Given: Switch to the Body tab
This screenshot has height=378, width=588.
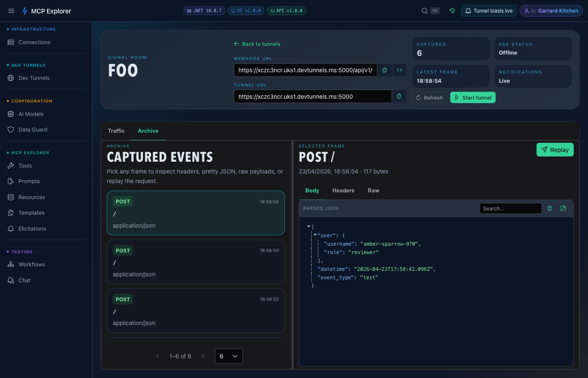Looking at the screenshot, I should click(x=312, y=191).
